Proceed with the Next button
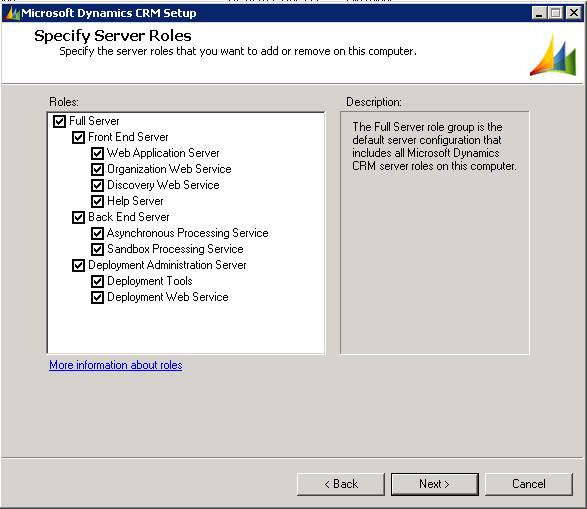The width and height of the screenshot is (587, 509). click(435, 484)
